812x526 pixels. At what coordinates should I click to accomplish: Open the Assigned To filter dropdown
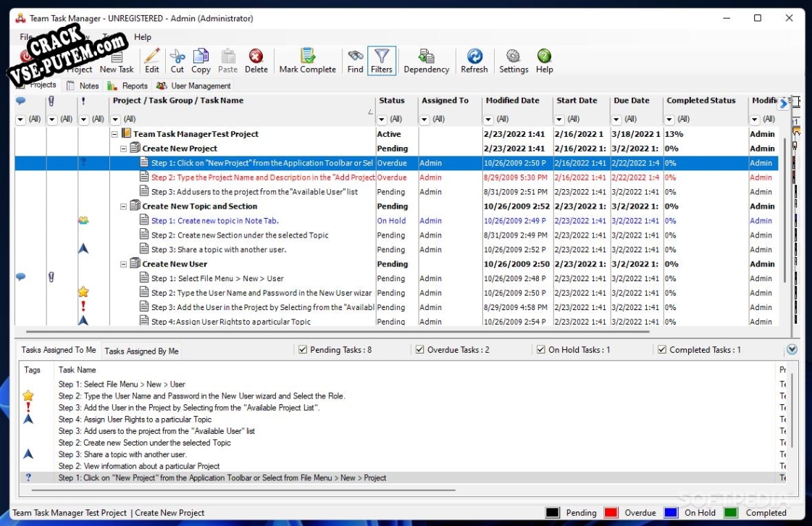point(427,119)
